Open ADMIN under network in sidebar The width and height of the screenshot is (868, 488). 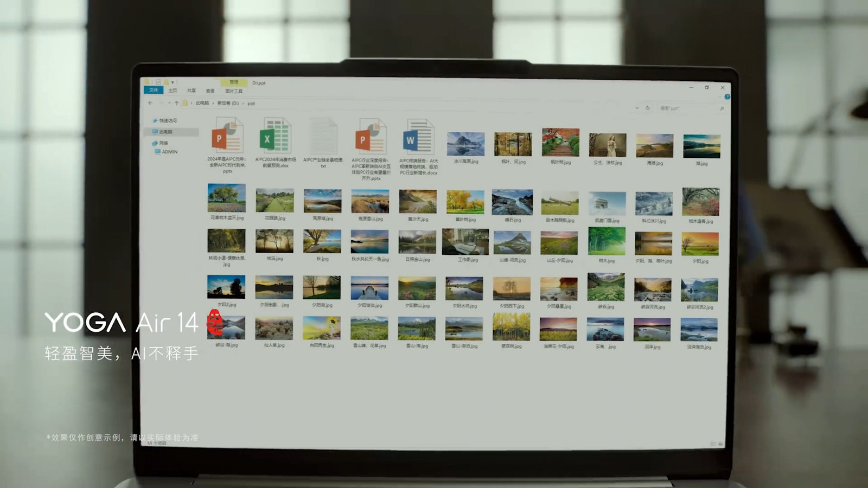[x=167, y=152]
